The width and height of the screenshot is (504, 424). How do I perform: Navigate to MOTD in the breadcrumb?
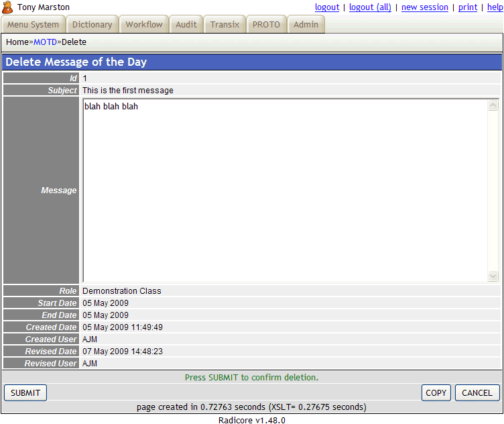[45, 42]
